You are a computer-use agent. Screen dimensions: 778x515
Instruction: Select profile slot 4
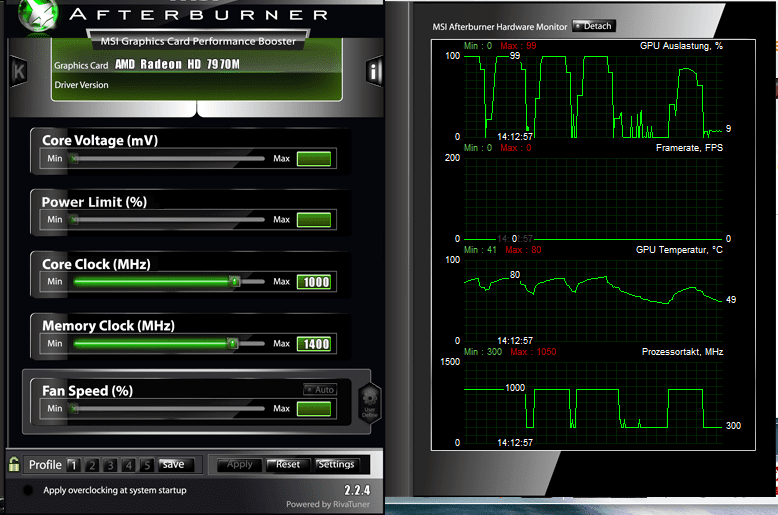click(x=129, y=465)
